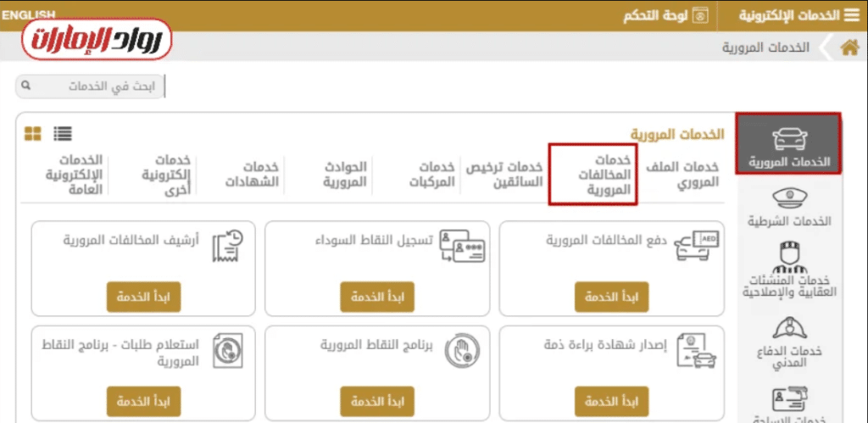Start the برنامج النقاط المرورية service
Viewport: 868px width, 423px height.
click(x=377, y=402)
